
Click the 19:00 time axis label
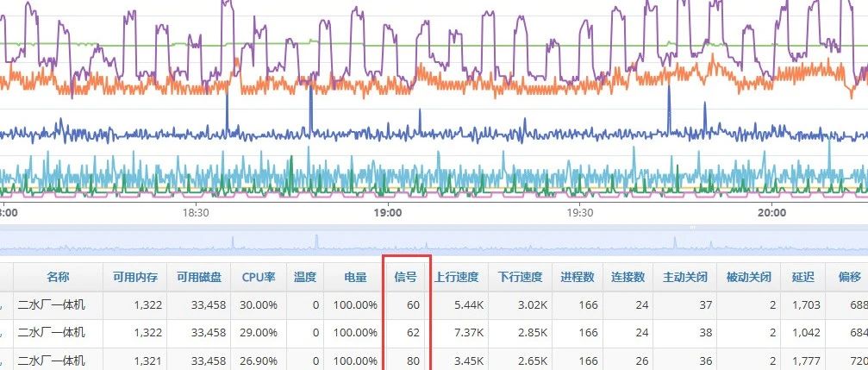coord(388,213)
